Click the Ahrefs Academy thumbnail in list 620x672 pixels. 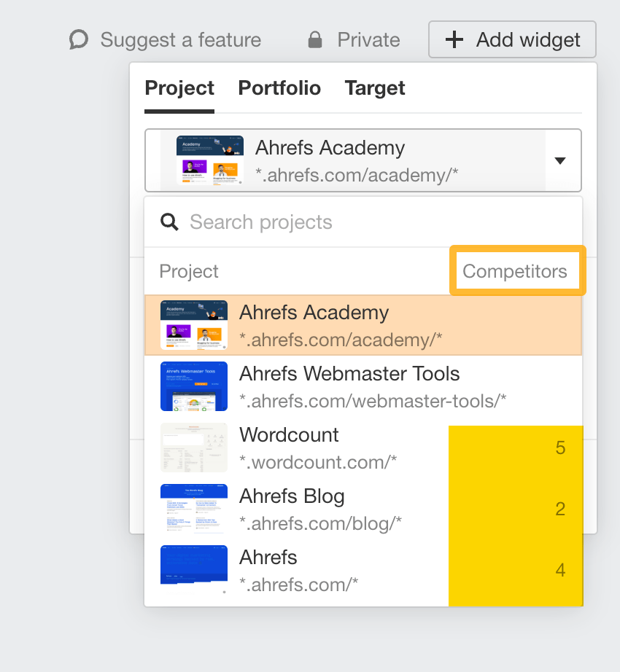[x=194, y=325]
